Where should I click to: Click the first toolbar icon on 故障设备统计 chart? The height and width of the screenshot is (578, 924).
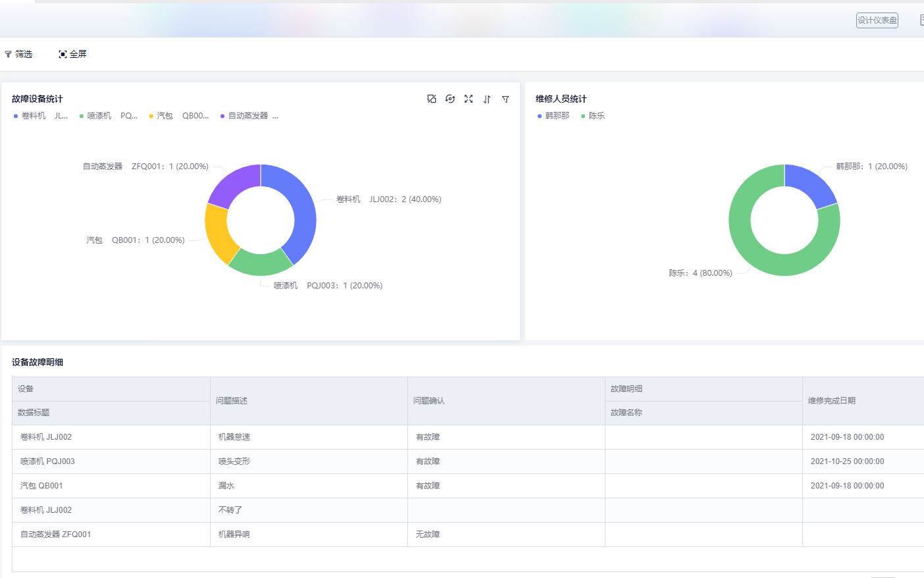pos(432,99)
